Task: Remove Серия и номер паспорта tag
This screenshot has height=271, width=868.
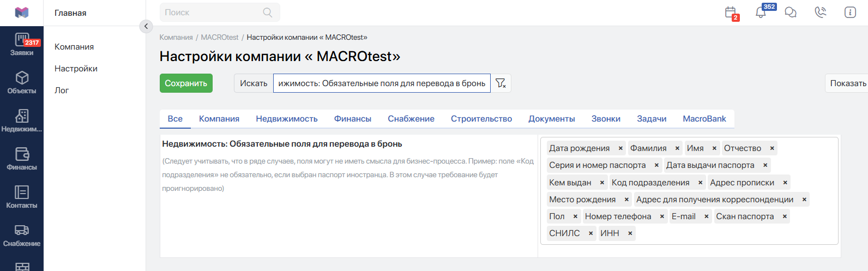Action: [656, 165]
